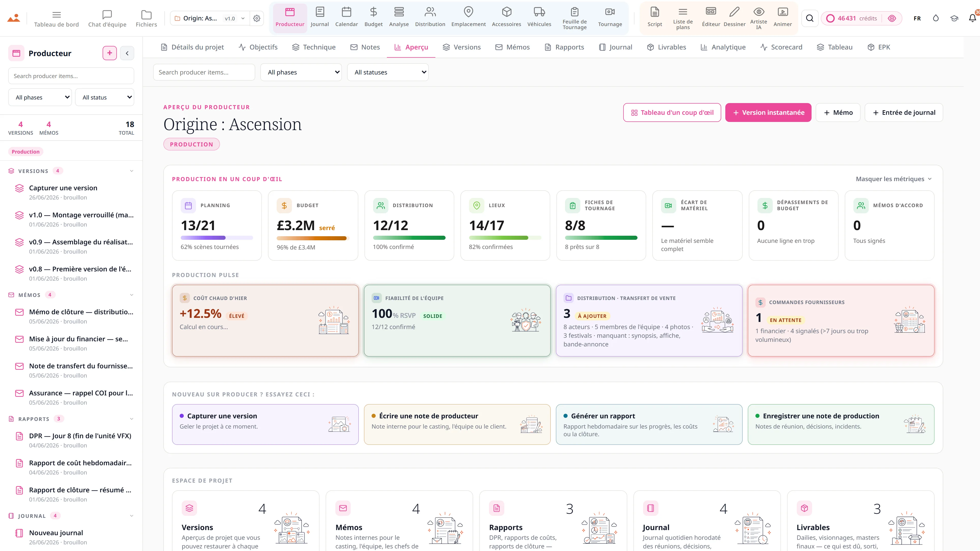Click the notifications bell icon
The height and width of the screenshot is (551, 980).
(x=972, y=18)
